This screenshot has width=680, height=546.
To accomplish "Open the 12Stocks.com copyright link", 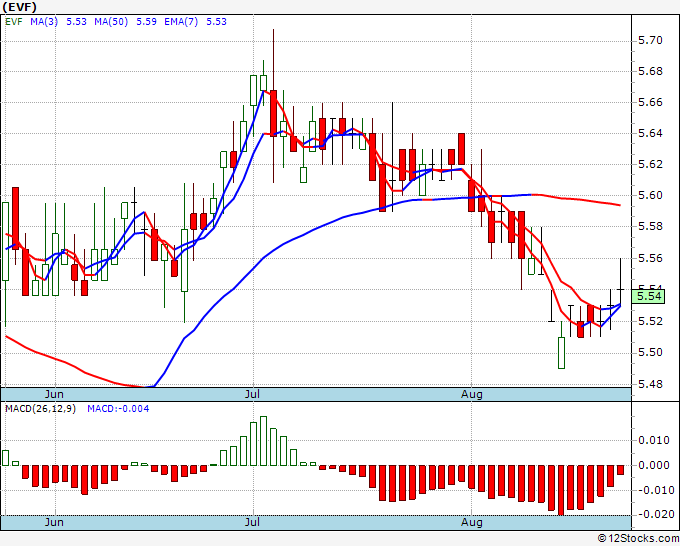I will click(638, 539).
